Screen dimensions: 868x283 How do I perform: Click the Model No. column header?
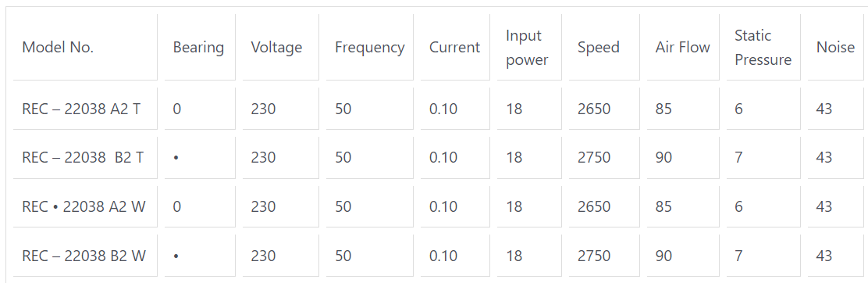(58, 48)
